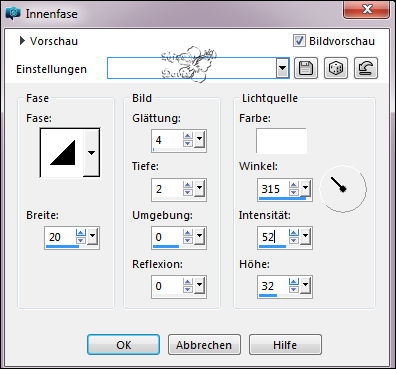
Task: Click the OK button
Action: [123, 345]
